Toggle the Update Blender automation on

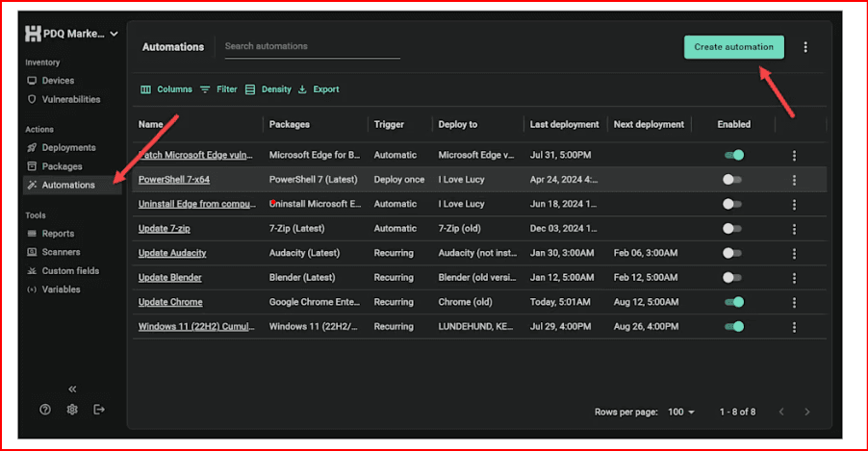(x=733, y=278)
